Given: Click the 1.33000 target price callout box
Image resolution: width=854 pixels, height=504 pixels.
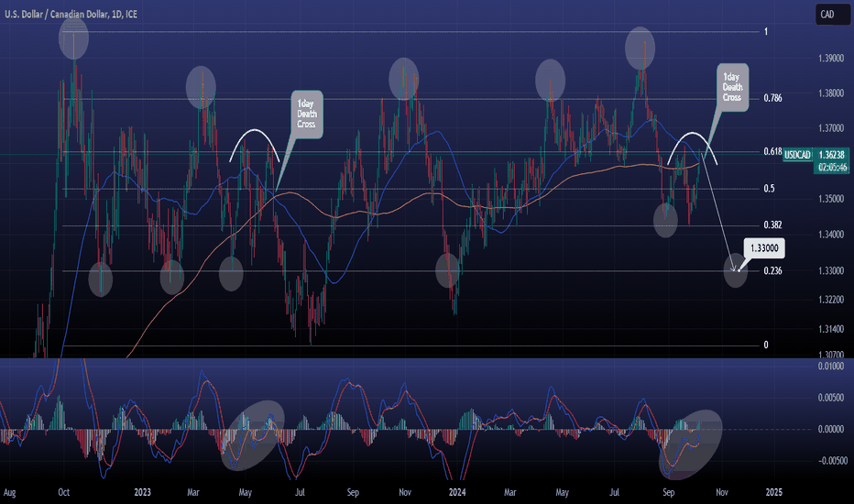Looking at the screenshot, I should click(x=764, y=248).
